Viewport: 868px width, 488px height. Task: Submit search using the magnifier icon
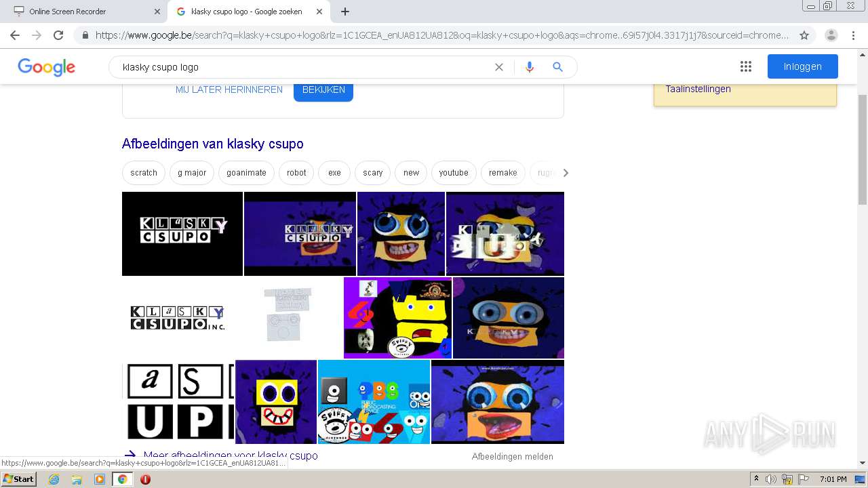(558, 67)
